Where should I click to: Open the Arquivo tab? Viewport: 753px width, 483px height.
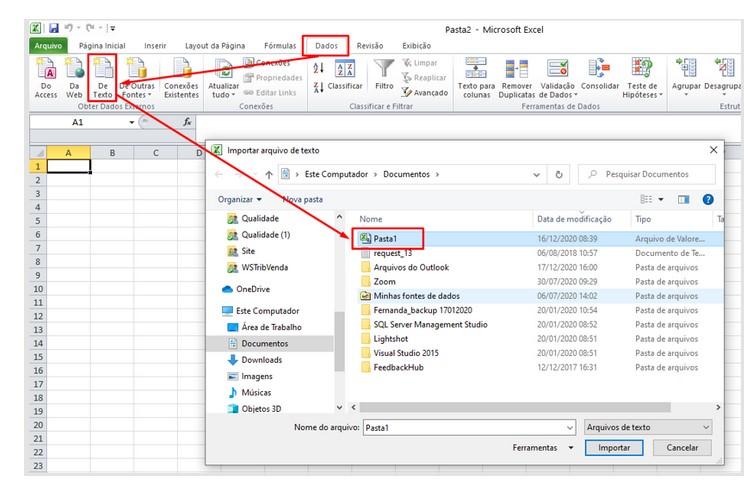[x=48, y=46]
